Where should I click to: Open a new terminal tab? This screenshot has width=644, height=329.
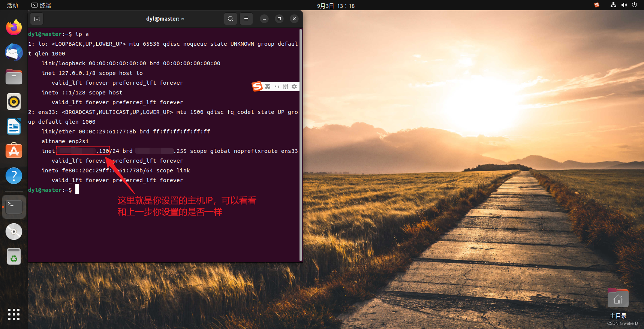37,19
